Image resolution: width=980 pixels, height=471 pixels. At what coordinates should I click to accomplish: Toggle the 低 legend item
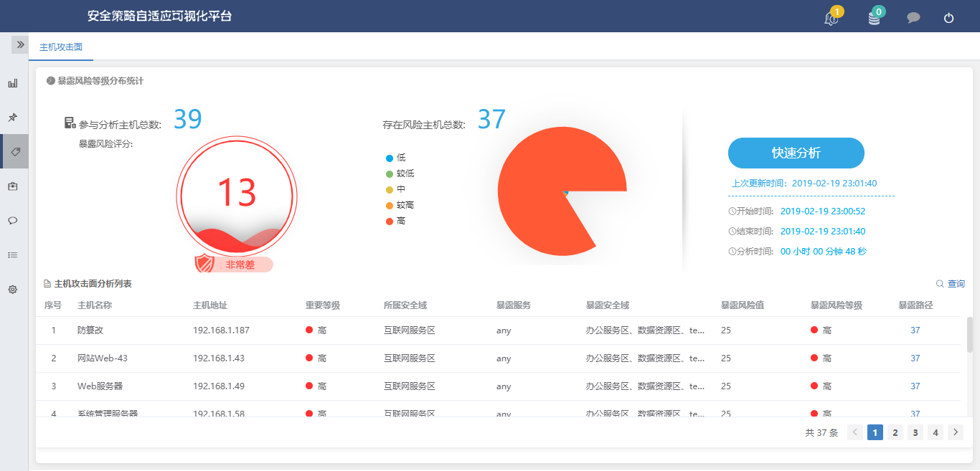pos(395,158)
